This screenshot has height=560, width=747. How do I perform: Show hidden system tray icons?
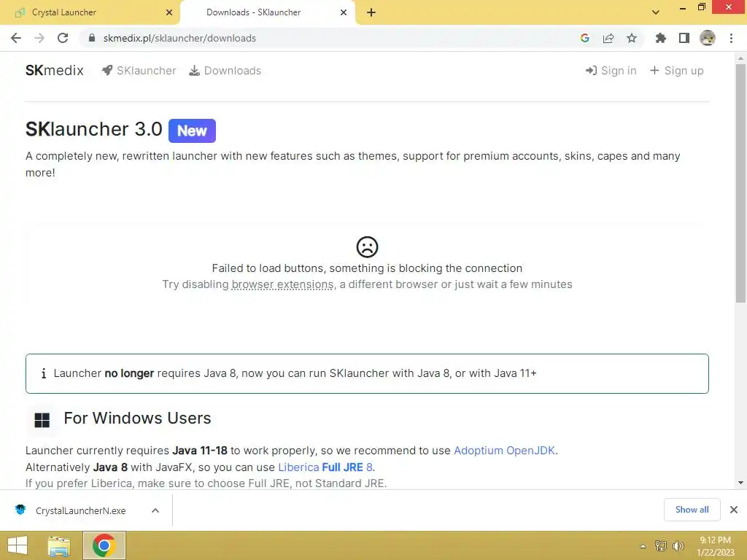pos(643,546)
